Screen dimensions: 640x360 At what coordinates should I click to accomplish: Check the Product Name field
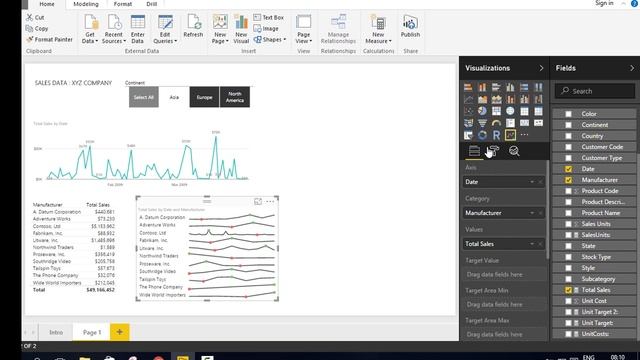(568, 213)
